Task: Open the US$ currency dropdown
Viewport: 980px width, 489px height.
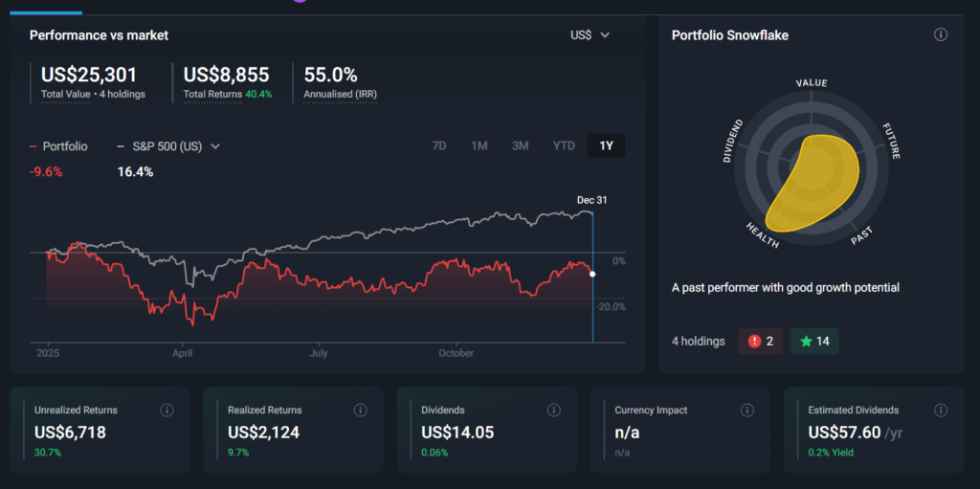Action: tap(590, 35)
